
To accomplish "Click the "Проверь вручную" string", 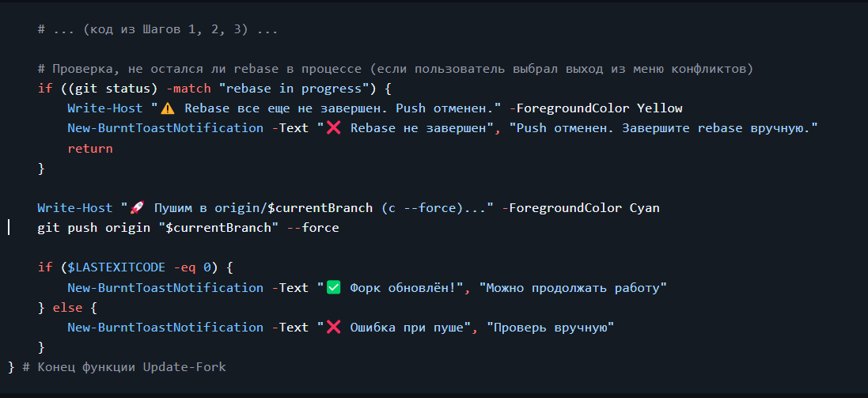I will click(550, 327).
